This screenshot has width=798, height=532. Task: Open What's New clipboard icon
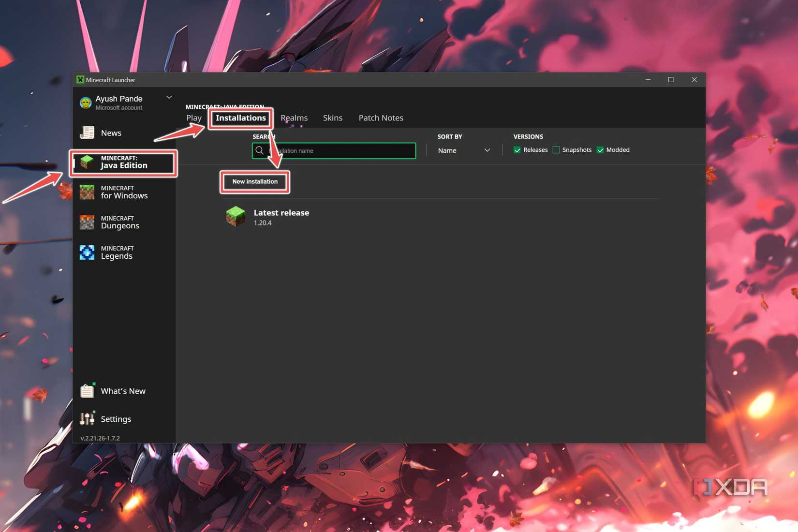pyautogui.click(x=87, y=391)
